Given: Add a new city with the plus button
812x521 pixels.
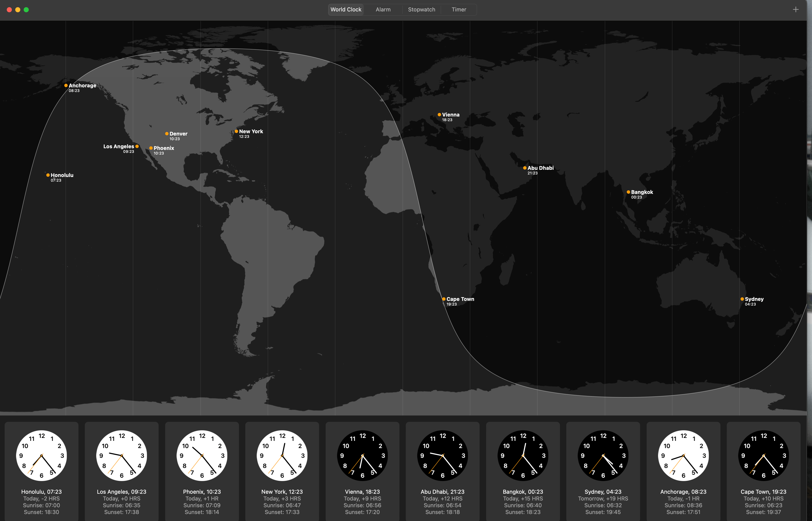Looking at the screenshot, I should 796,10.
